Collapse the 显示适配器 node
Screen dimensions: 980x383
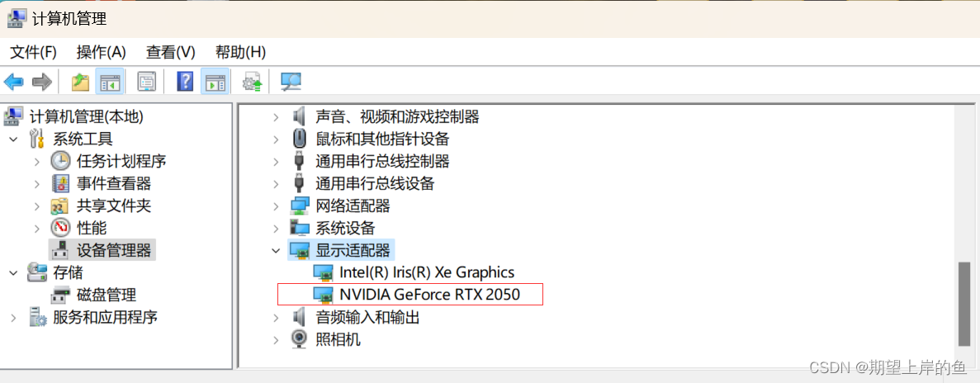pos(276,251)
